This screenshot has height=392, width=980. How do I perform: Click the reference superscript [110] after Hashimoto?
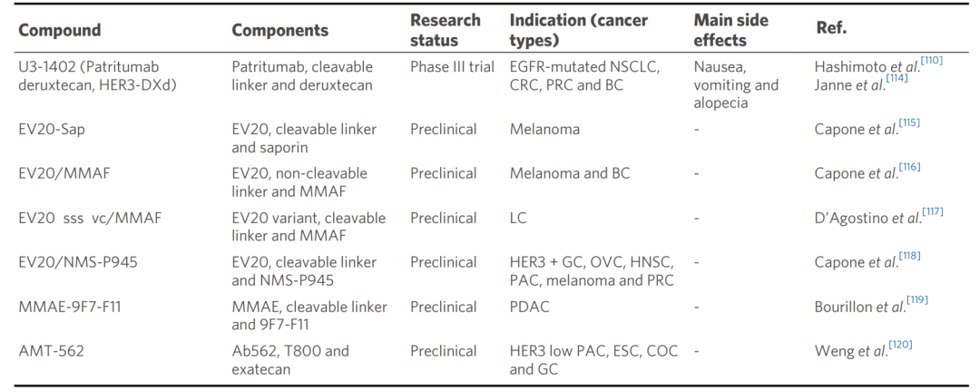[932, 62]
